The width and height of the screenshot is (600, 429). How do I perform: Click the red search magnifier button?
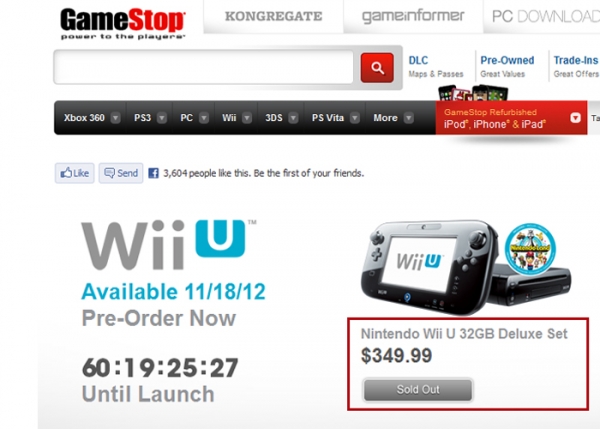377,68
